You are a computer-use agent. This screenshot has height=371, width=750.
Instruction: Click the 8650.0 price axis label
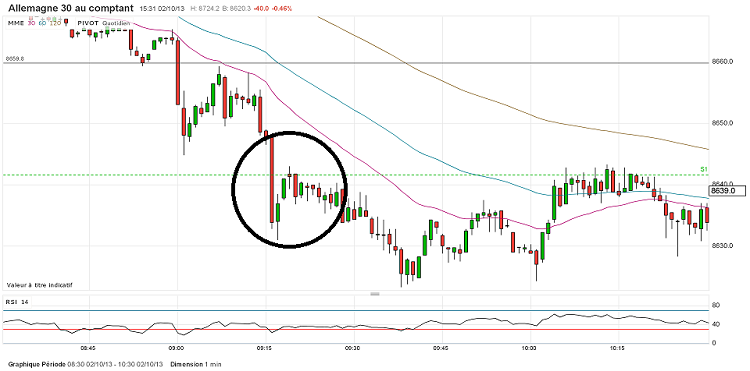click(723, 123)
